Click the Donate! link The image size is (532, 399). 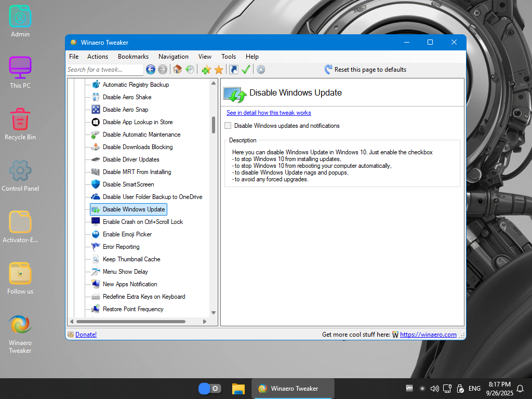coord(86,335)
